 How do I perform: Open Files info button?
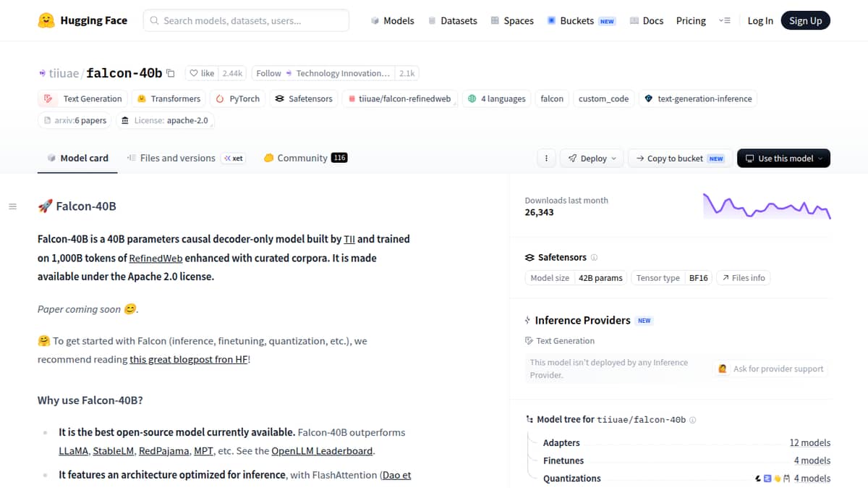click(x=744, y=277)
